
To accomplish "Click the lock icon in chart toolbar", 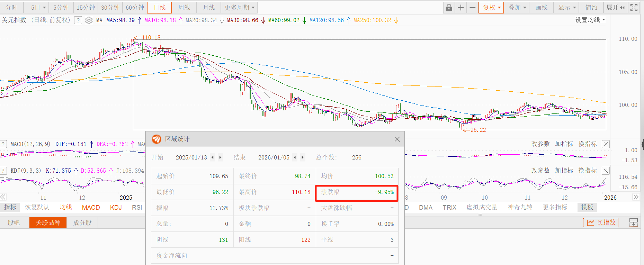I will coord(449,8).
